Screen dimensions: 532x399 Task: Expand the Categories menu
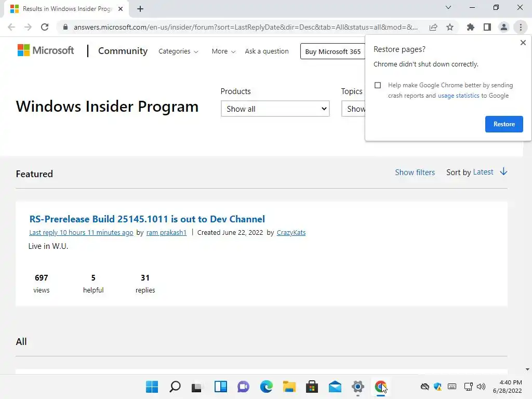tap(178, 51)
